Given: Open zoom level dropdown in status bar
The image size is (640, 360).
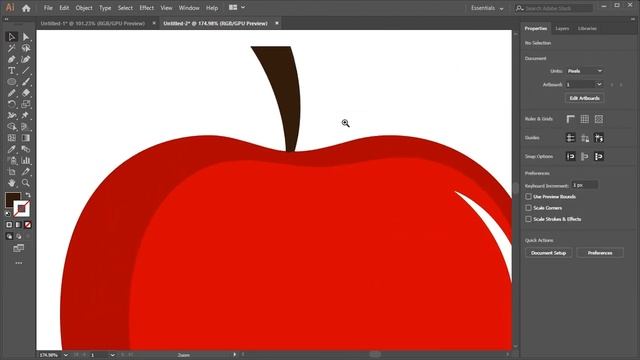Looking at the screenshot, I should click(65, 355).
